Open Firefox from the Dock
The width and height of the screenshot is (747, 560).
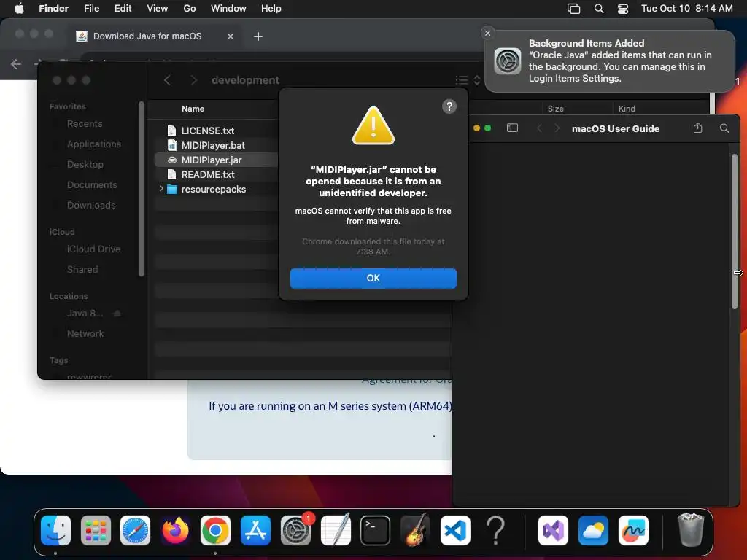[175, 530]
